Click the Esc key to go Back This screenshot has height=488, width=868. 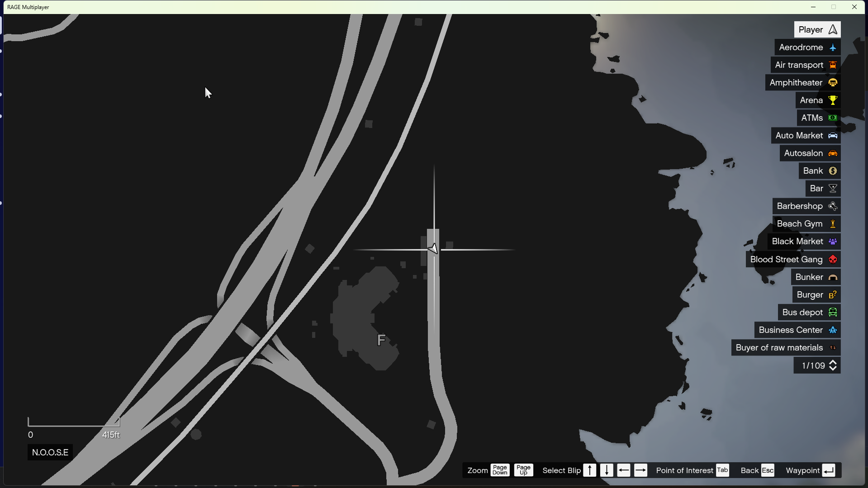coord(768,470)
